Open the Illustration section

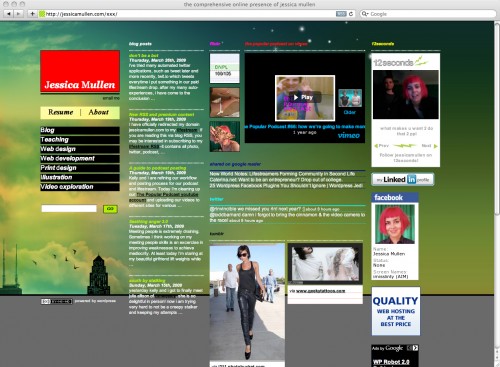[x=80, y=177]
